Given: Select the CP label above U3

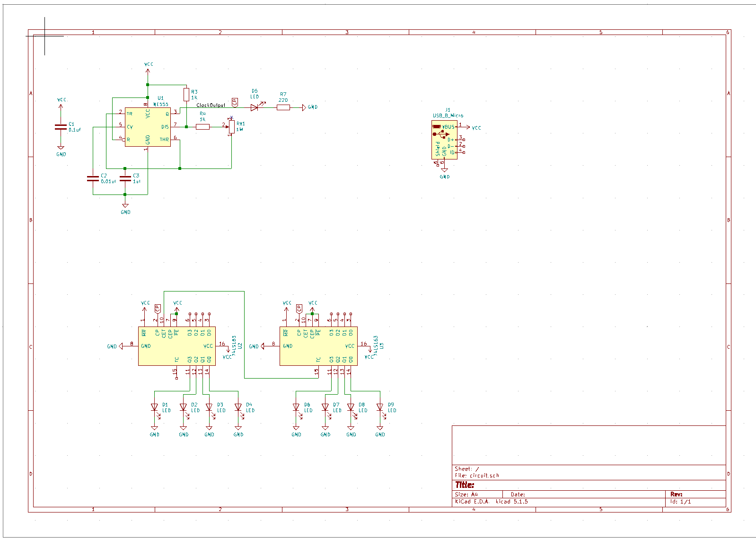Looking at the screenshot, I should (299, 309).
